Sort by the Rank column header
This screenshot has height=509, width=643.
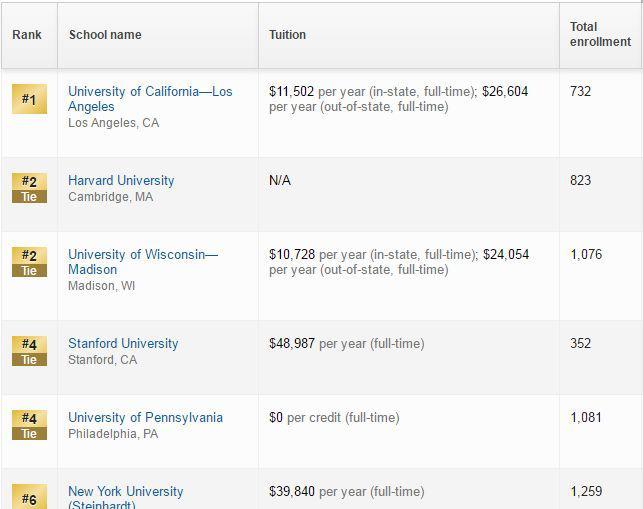coord(27,34)
